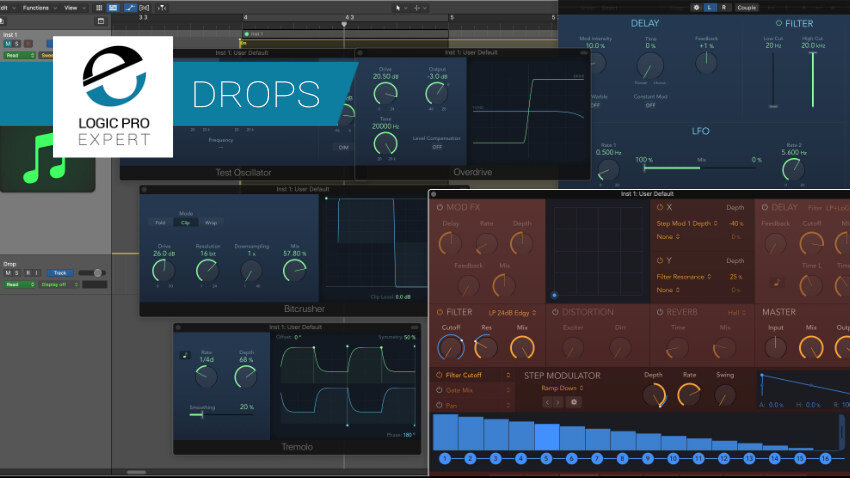Open the Step Mod 1 Depth target dropdown
850x478 pixels.
pos(687,223)
